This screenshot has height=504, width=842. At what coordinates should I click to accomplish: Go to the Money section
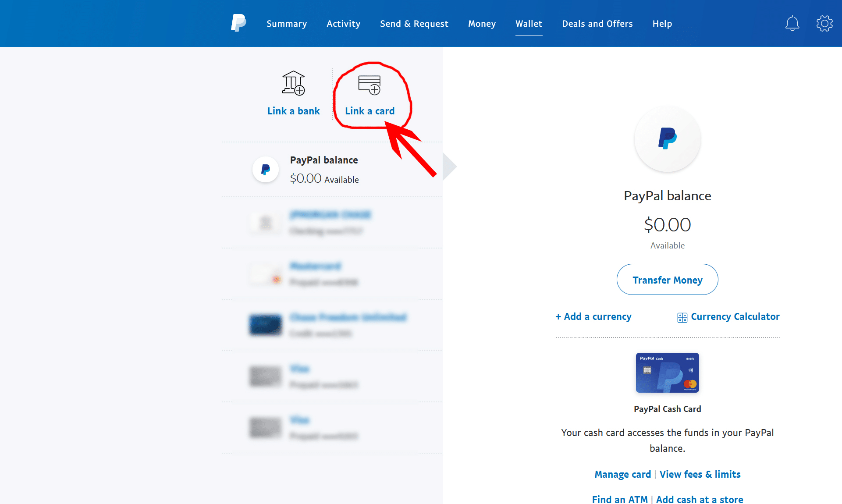point(482,24)
